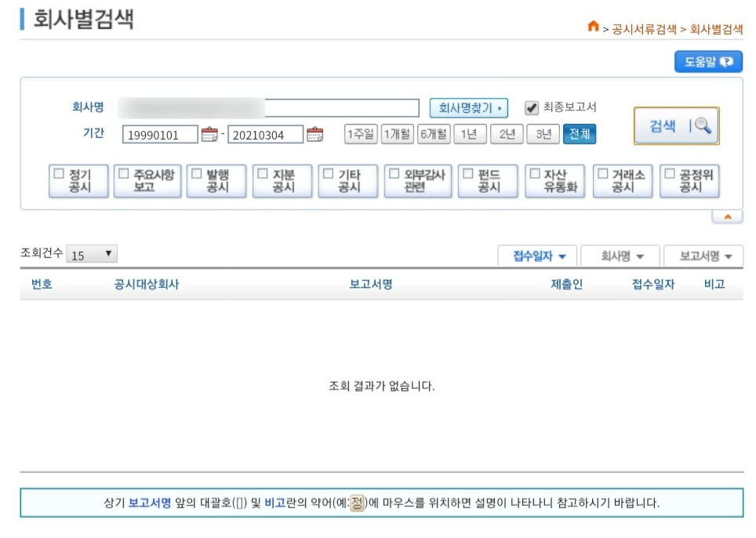The height and width of the screenshot is (538, 756).
Task: Open 도움말 help button
Action: (x=708, y=62)
